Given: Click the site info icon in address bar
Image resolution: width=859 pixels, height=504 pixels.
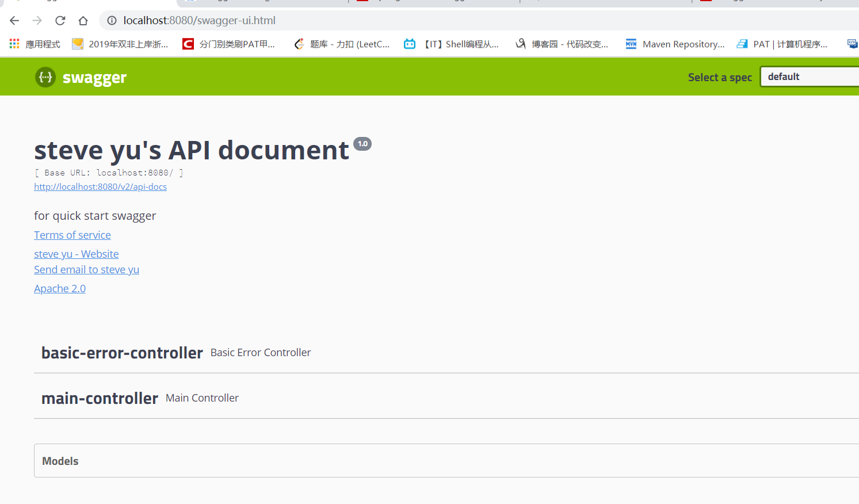Looking at the screenshot, I should tap(112, 21).
